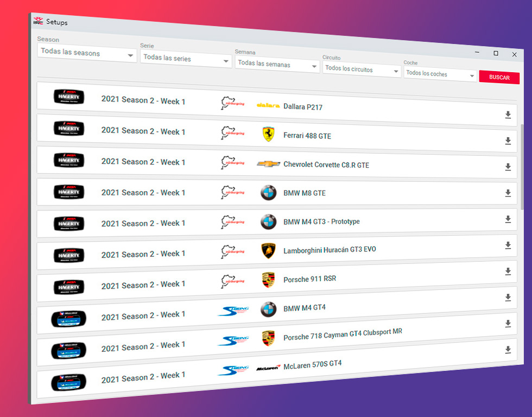Image resolution: width=532 pixels, height=417 pixels.
Task: Open the Coche dropdown 'Todos los coches'
Action: point(440,74)
